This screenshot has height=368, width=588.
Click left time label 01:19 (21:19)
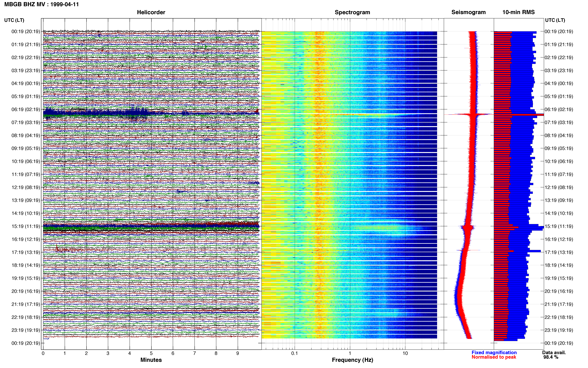[x=26, y=44]
